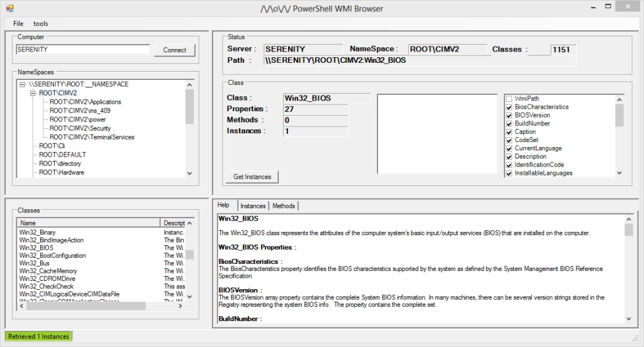
Task: Maximize the WMI Browser window
Action: (x=608, y=6)
